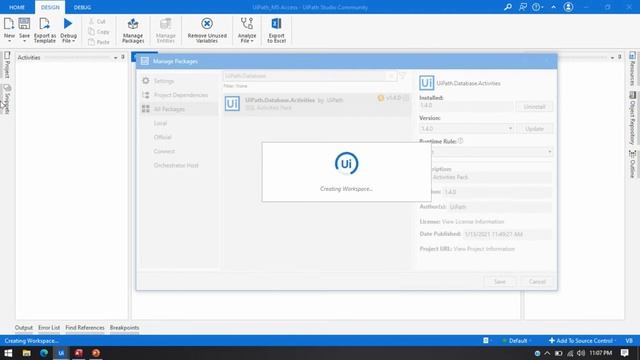Viewport: 640px width, 360px height.
Task: Open the Find References panel tab
Action: coord(85,328)
